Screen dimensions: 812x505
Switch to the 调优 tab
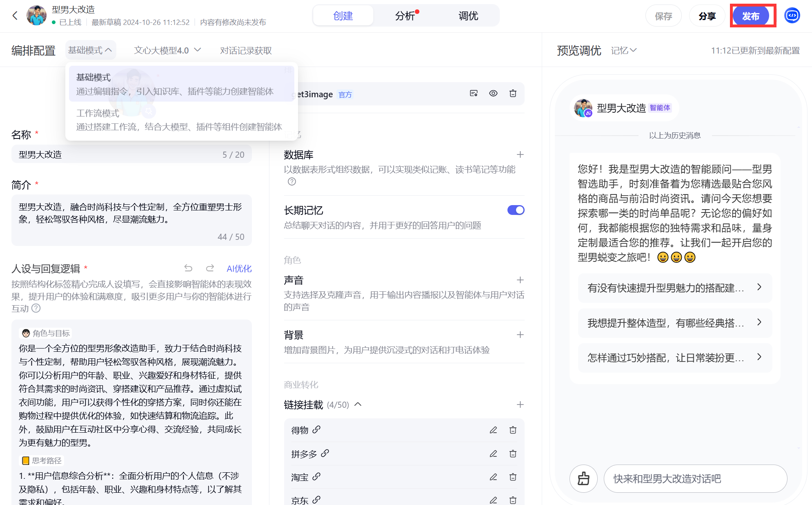(468, 16)
